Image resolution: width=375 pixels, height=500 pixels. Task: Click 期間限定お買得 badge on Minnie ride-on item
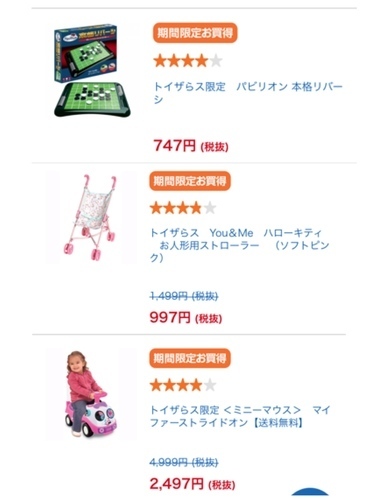click(190, 358)
